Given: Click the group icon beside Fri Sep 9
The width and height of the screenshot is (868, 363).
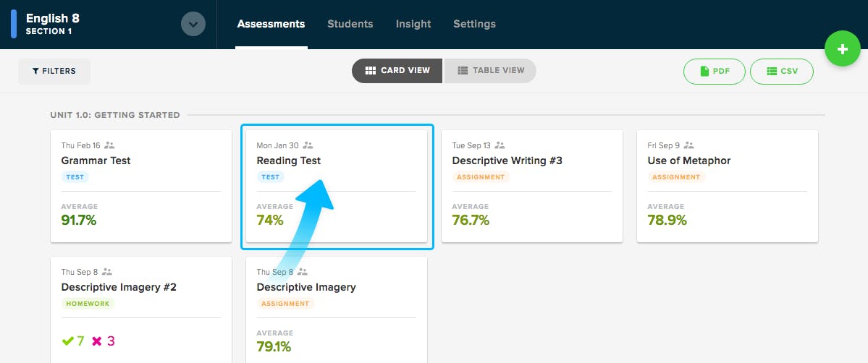Looking at the screenshot, I should coord(688,145).
